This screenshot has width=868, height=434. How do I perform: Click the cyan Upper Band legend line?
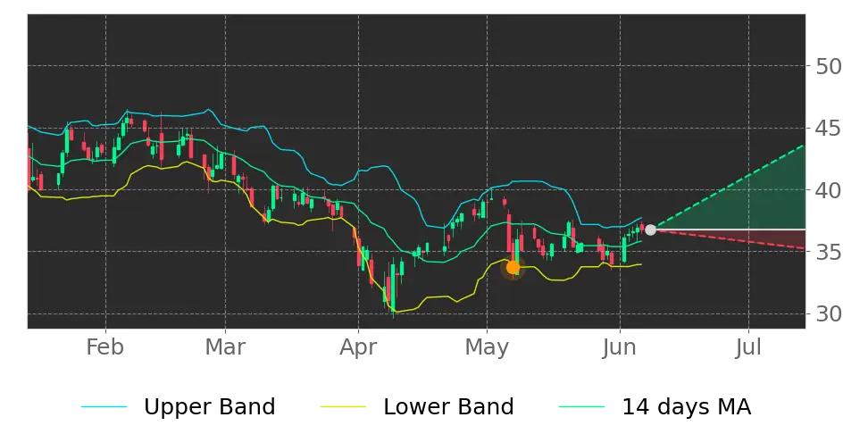(104, 407)
